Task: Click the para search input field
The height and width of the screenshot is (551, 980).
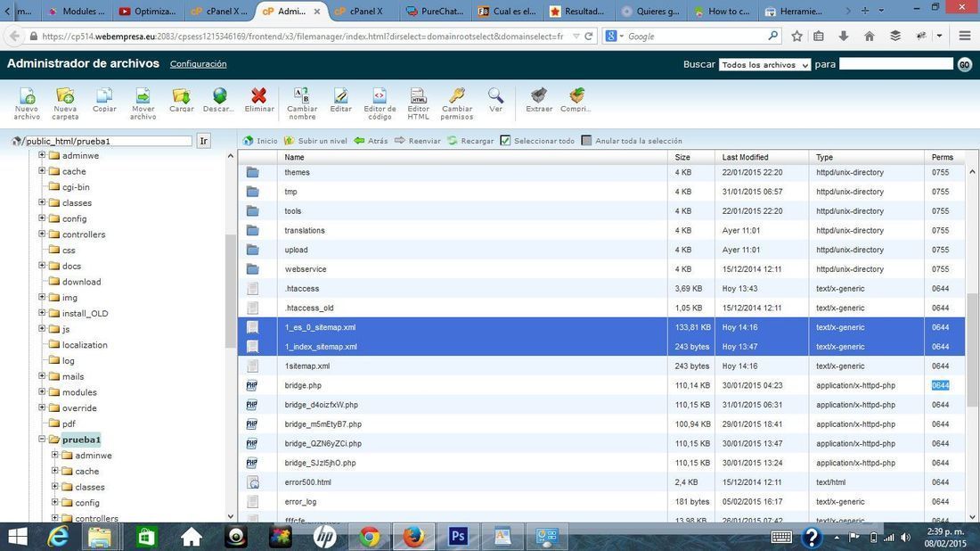Action: [x=895, y=64]
